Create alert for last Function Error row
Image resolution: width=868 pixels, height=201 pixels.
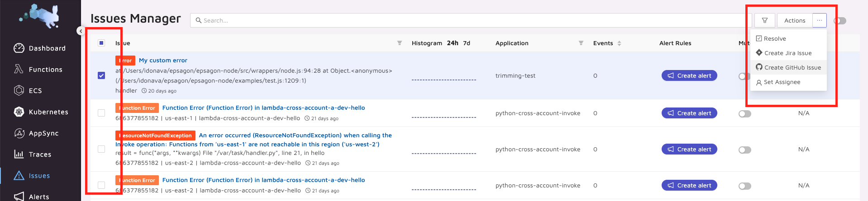point(689,185)
